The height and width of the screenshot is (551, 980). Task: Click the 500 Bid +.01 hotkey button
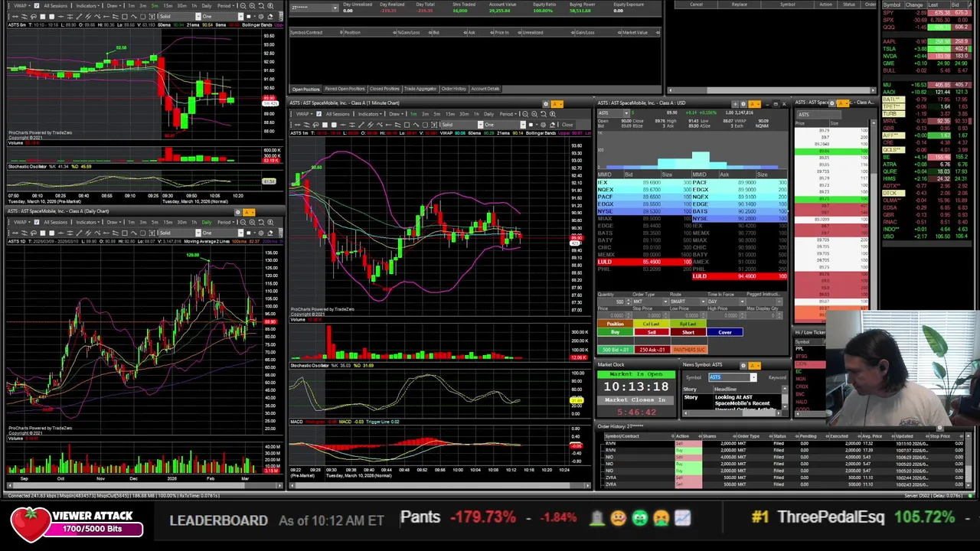616,350
